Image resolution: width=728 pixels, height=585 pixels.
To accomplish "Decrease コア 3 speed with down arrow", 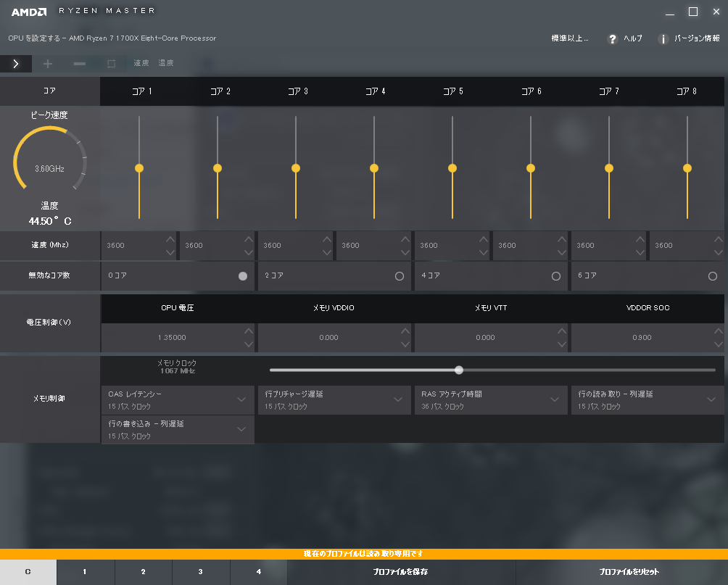I will tap(327, 252).
